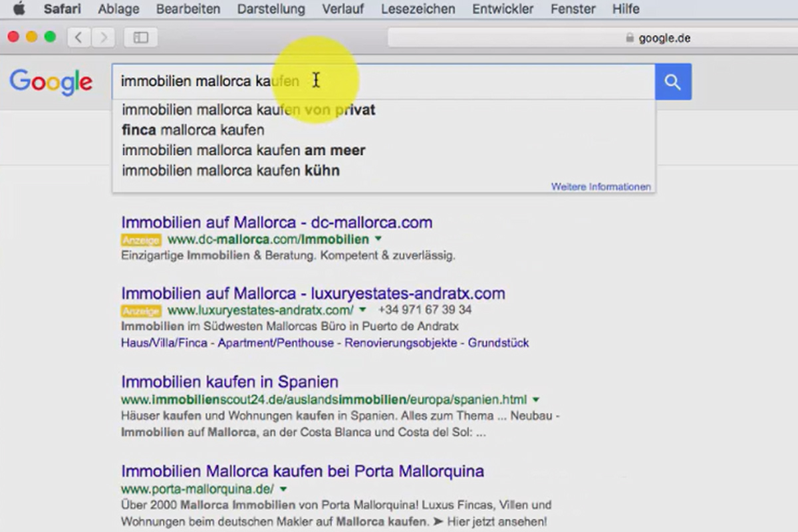This screenshot has height=532, width=798.
Task: Open the 'Grundstück' sitelink
Action: pos(499,343)
